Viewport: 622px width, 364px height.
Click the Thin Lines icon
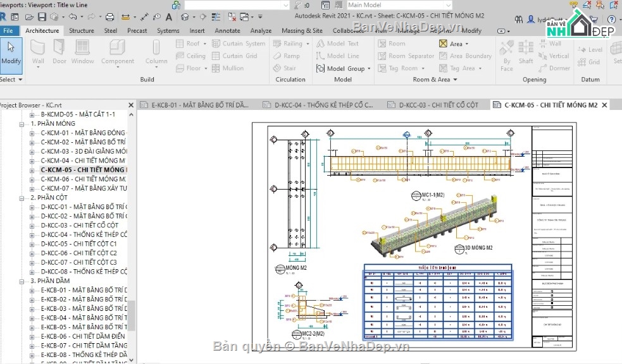(216, 17)
